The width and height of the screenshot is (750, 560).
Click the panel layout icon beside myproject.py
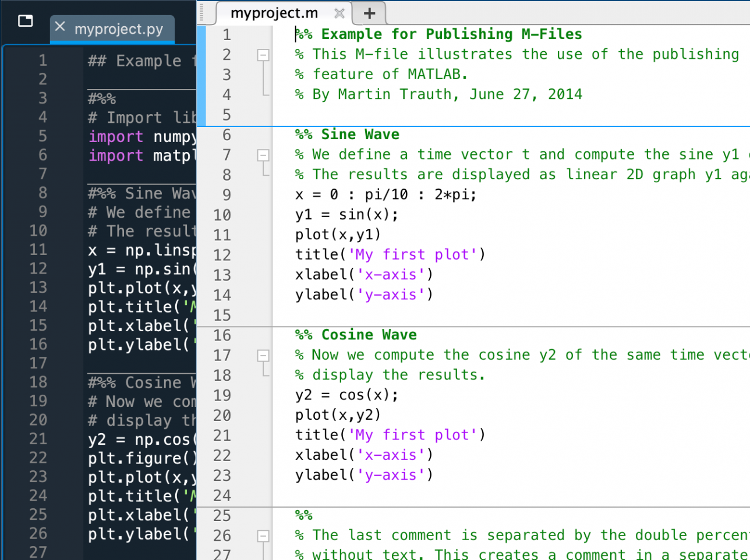(26, 22)
